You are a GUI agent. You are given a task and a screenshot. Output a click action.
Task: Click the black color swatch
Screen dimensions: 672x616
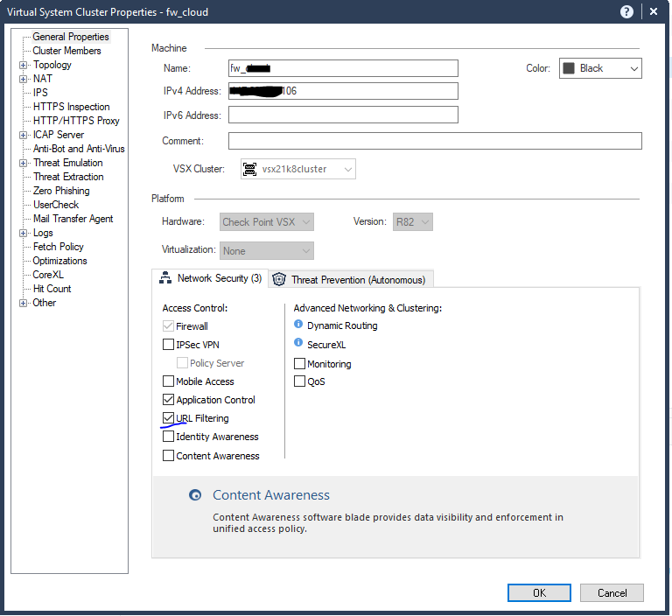pyautogui.click(x=568, y=68)
